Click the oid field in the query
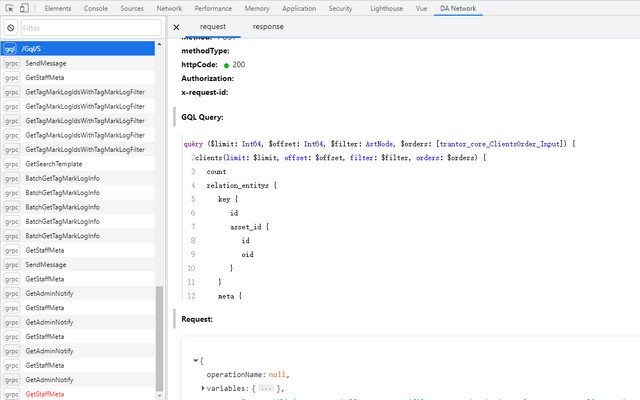Viewport: 640px width, 400px height. point(247,254)
